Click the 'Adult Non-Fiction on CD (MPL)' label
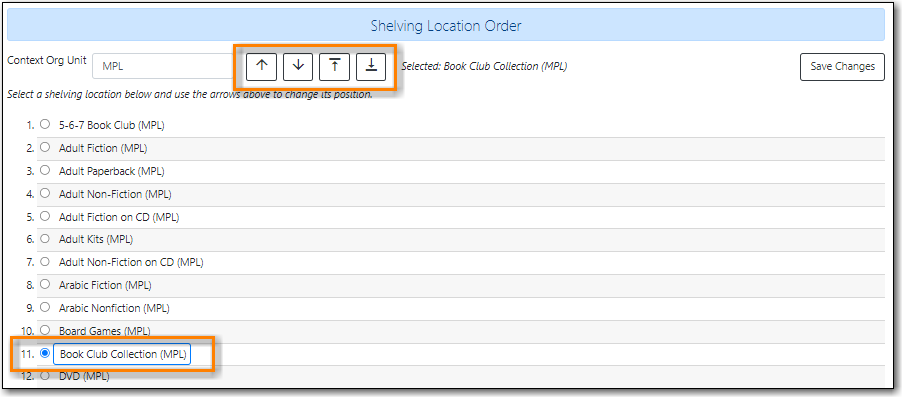 131,262
